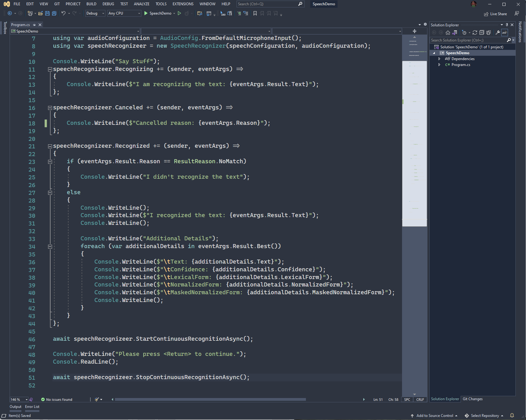Image resolution: width=526 pixels, height=420 pixels.
Task: Click the Pending Changes Filter clock icon
Action: click(x=464, y=33)
